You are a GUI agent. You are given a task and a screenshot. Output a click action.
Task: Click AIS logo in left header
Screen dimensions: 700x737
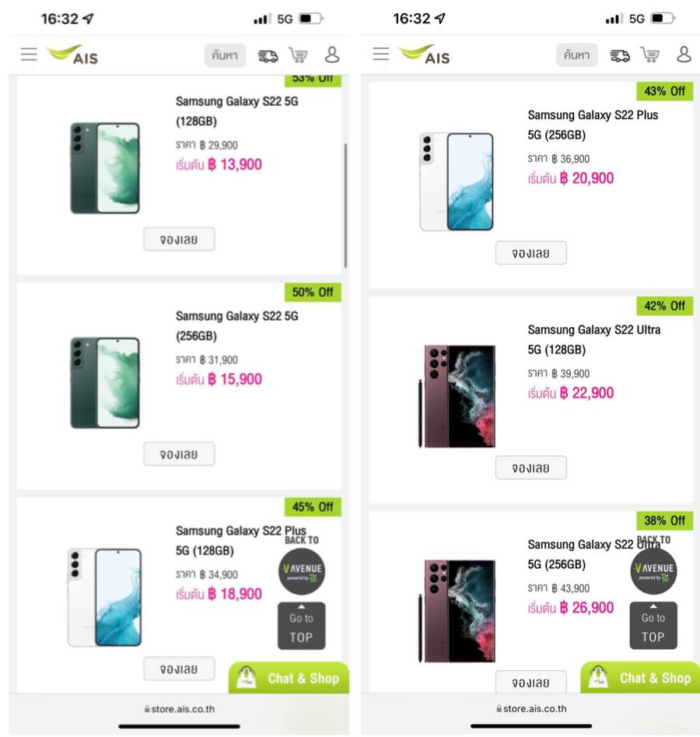coord(72,54)
